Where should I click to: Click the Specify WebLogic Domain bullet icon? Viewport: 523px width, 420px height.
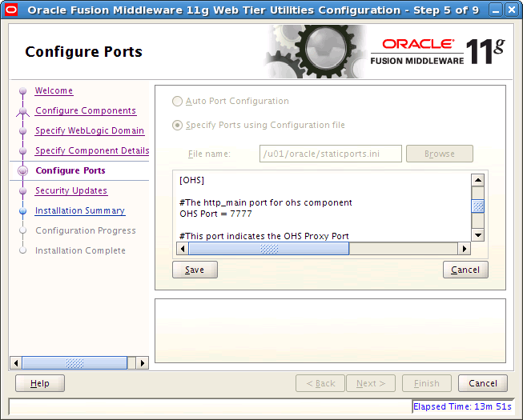pyautogui.click(x=22, y=131)
